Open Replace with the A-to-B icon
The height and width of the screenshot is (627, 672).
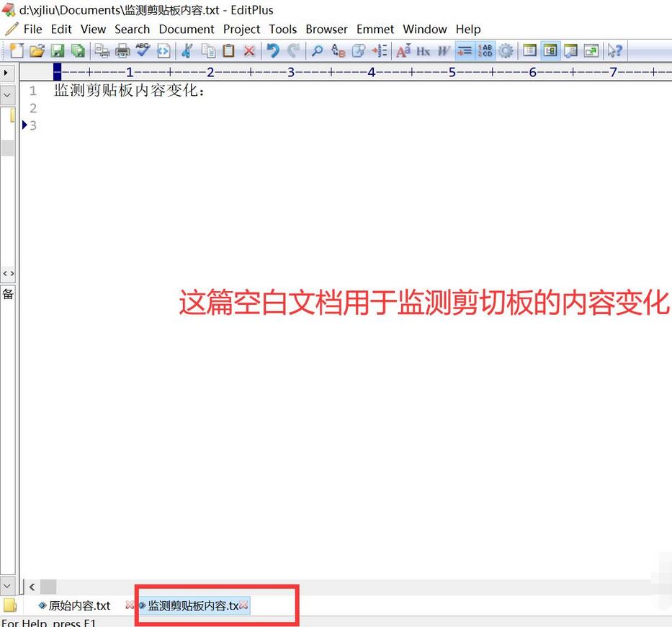click(338, 50)
